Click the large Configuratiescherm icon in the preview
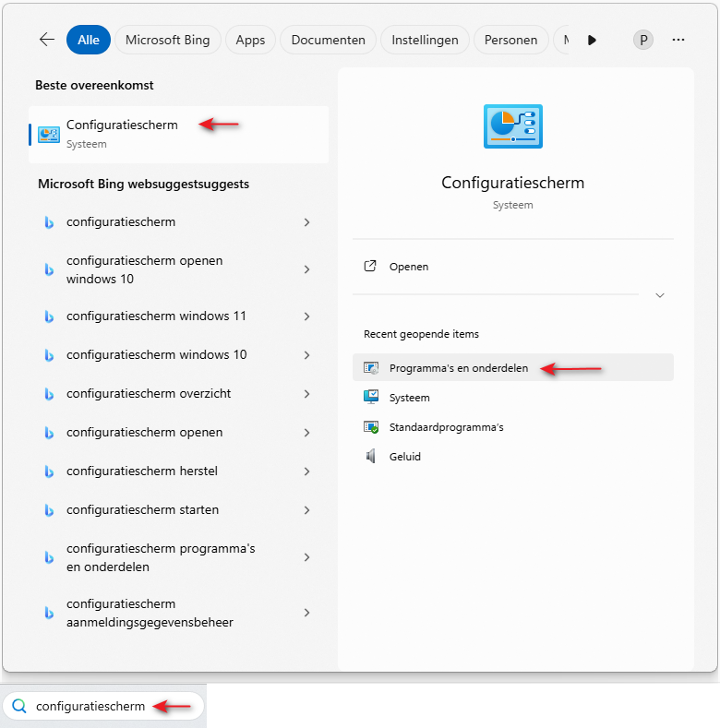 coord(513,126)
